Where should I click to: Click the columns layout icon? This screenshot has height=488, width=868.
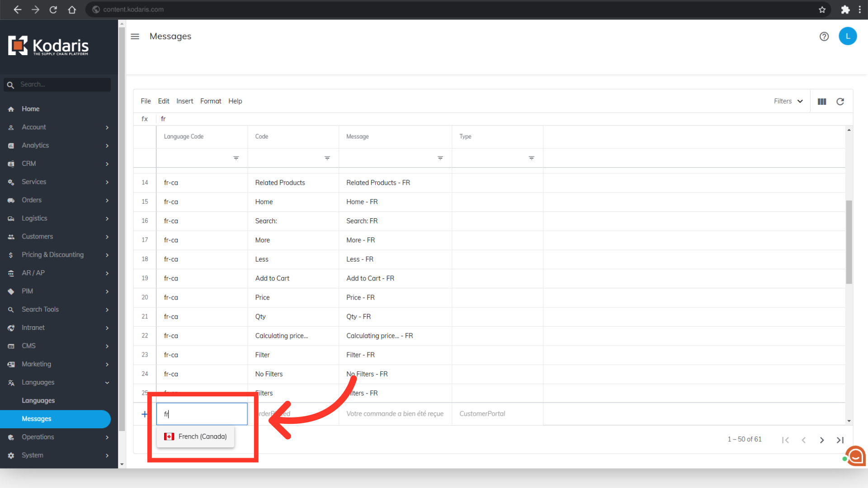(822, 102)
